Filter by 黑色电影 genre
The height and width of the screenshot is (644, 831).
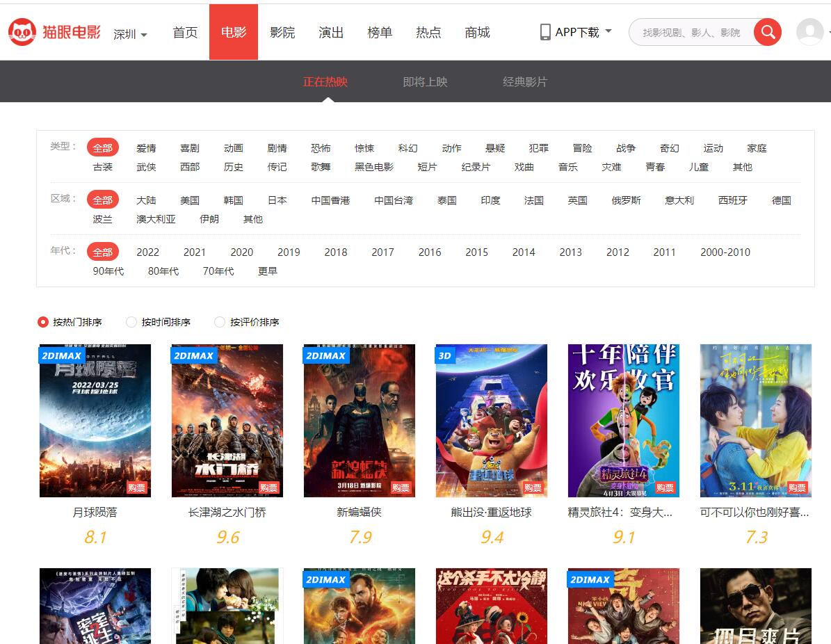tap(374, 167)
